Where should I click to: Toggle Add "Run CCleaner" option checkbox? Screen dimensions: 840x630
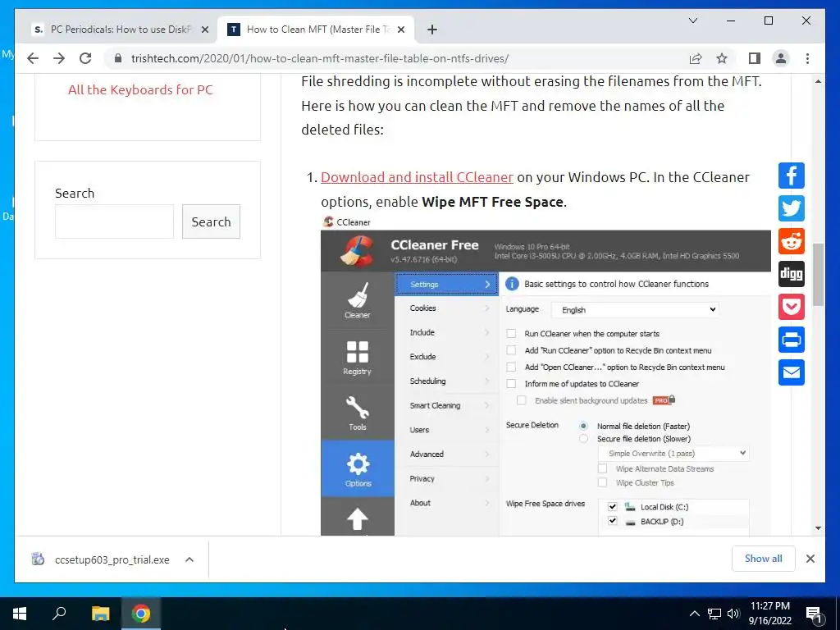511,350
